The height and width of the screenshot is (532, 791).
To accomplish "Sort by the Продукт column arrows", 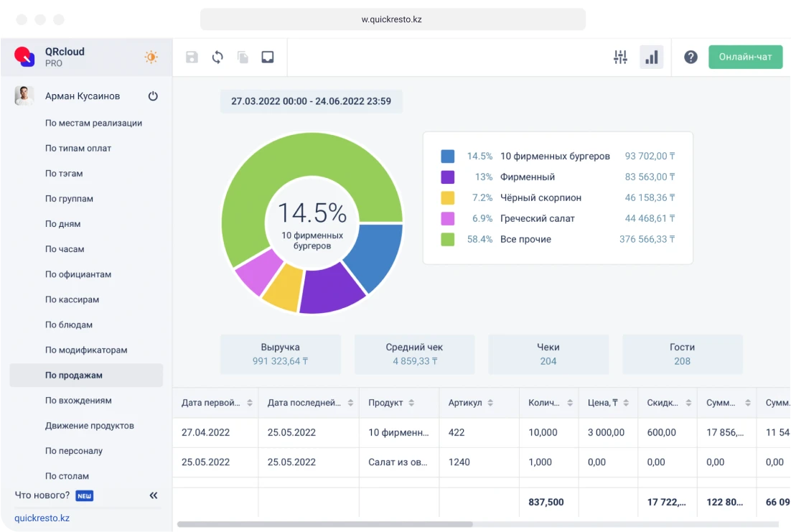I will [x=411, y=403].
